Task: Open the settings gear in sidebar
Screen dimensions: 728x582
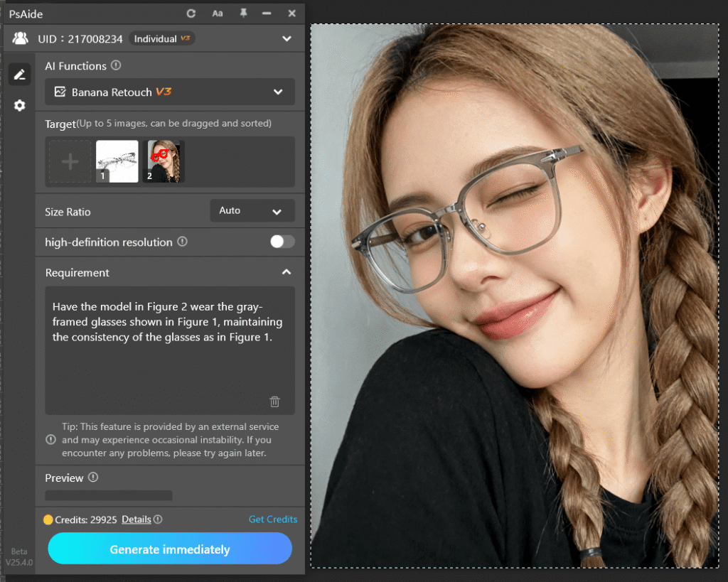Action: pyautogui.click(x=19, y=105)
